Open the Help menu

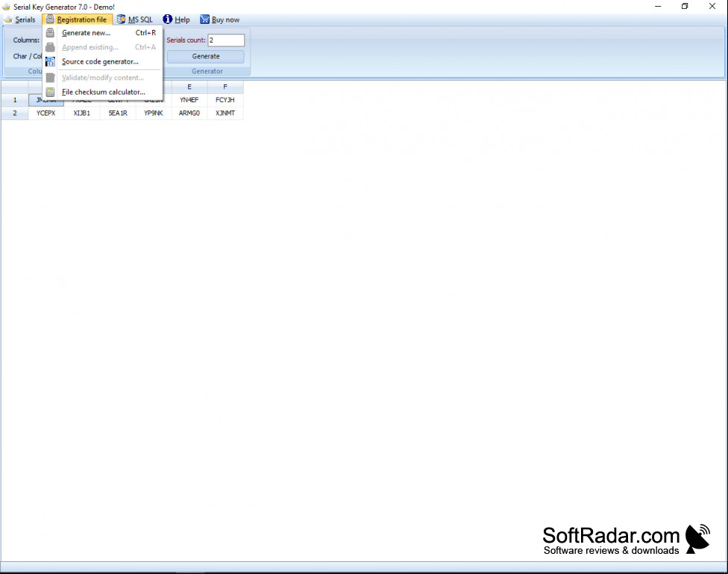pyautogui.click(x=177, y=19)
